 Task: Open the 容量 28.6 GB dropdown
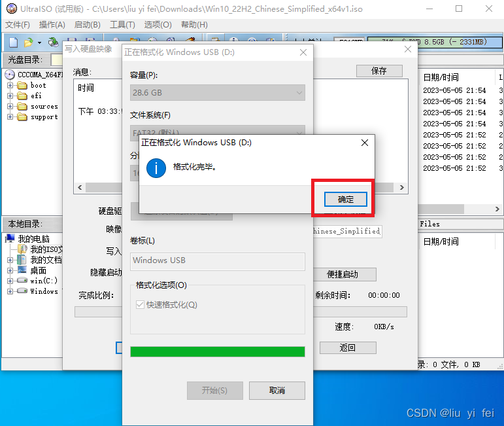coord(218,93)
